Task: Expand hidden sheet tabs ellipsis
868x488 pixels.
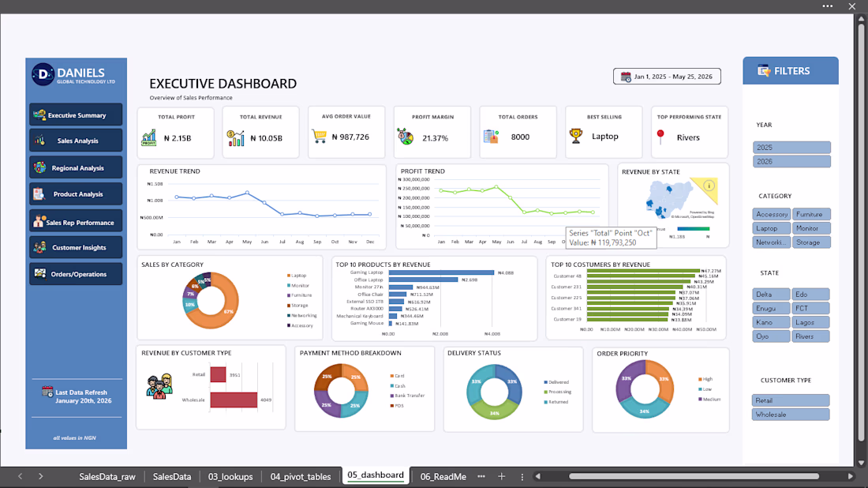Action: (x=481, y=476)
